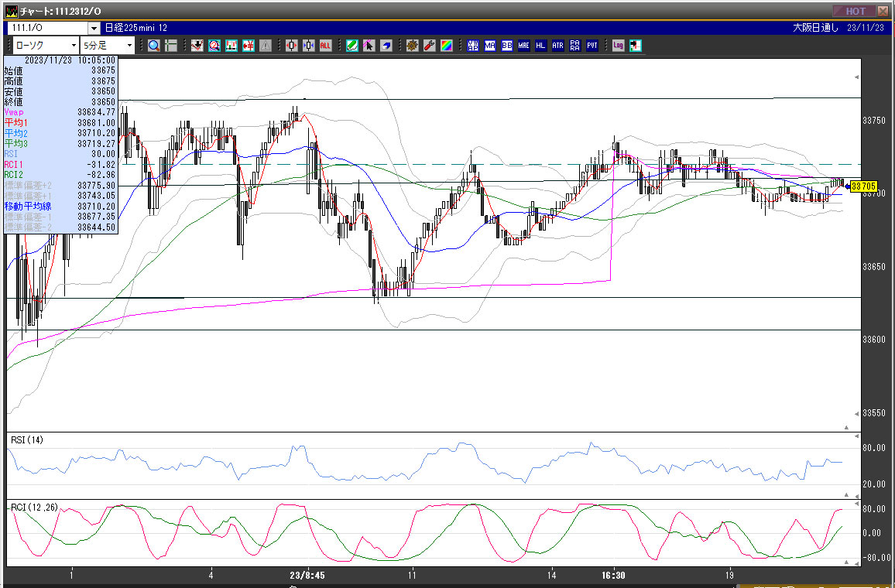The height and width of the screenshot is (588, 895).
Task: Click the 平均2 value 33710.20
Action: tap(97, 133)
